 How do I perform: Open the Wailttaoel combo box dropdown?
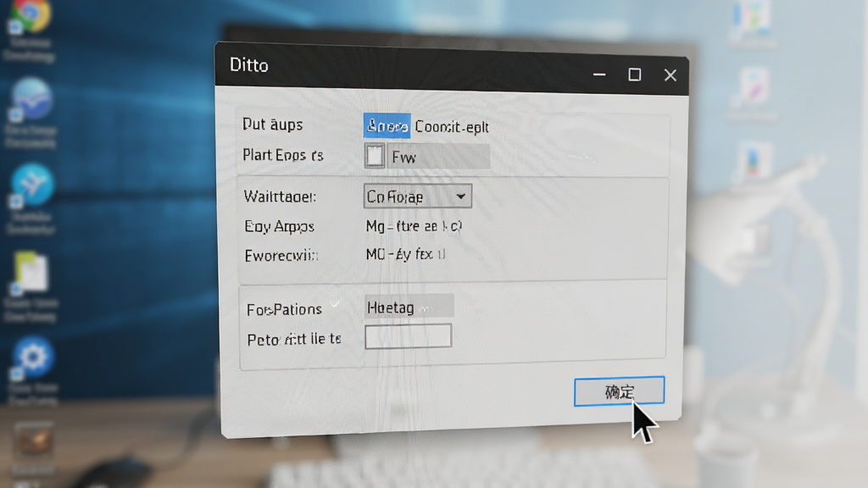(x=417, y=197)
